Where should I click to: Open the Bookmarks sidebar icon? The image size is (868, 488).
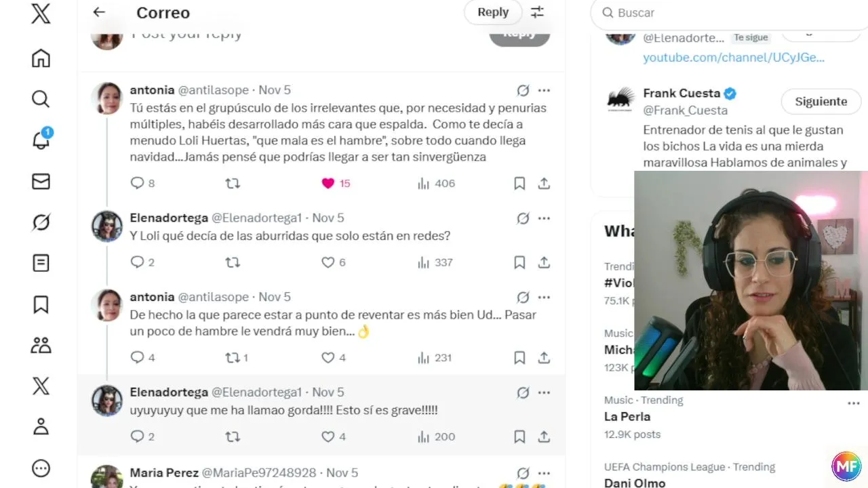coord(41,304)
